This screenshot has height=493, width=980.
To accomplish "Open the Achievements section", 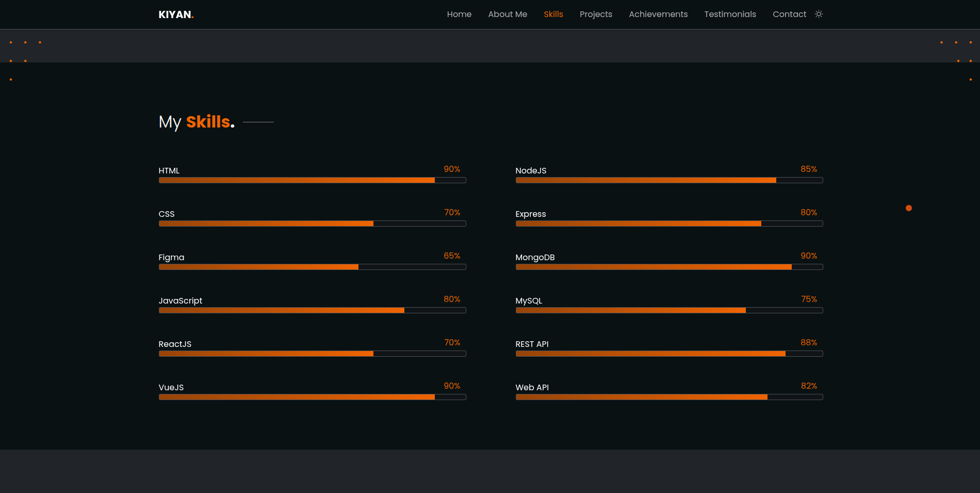I will tap(658, 14).
